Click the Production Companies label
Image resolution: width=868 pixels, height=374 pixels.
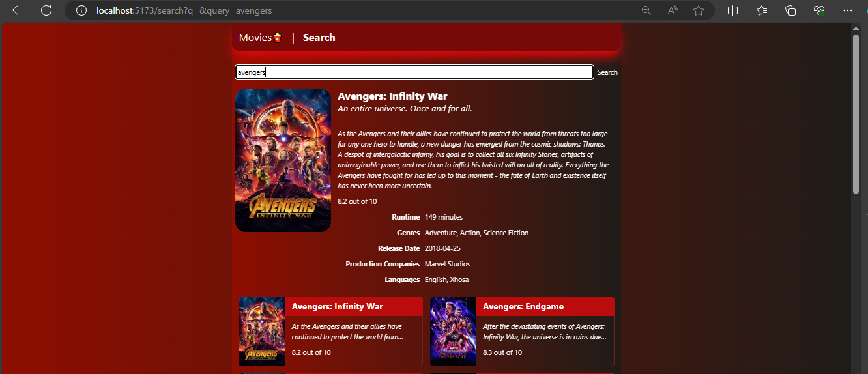coord(383,264)
